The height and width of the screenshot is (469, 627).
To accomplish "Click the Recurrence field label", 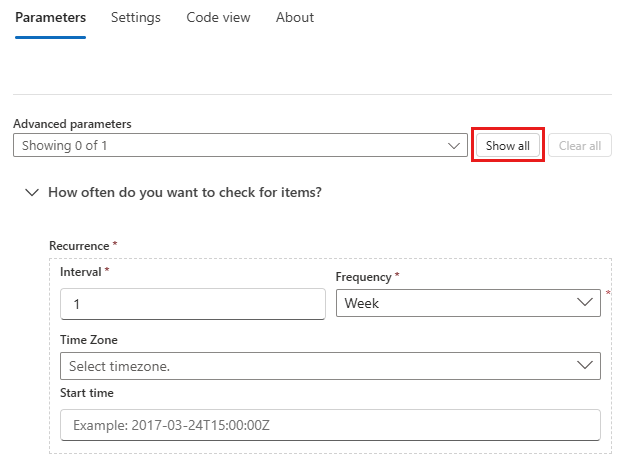I will (x=80, y=245).
